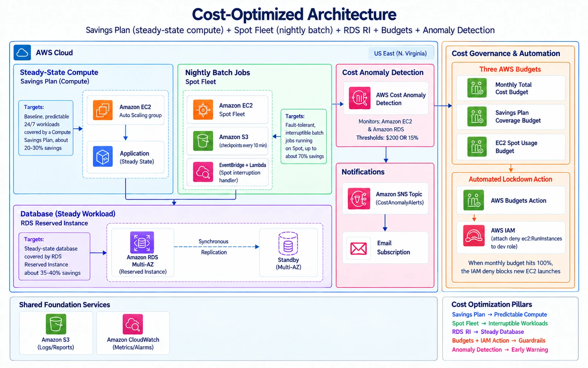Select the "RDS Reserved Instance" subtitle
Screen dimensions: 588x368
[54, 223]
